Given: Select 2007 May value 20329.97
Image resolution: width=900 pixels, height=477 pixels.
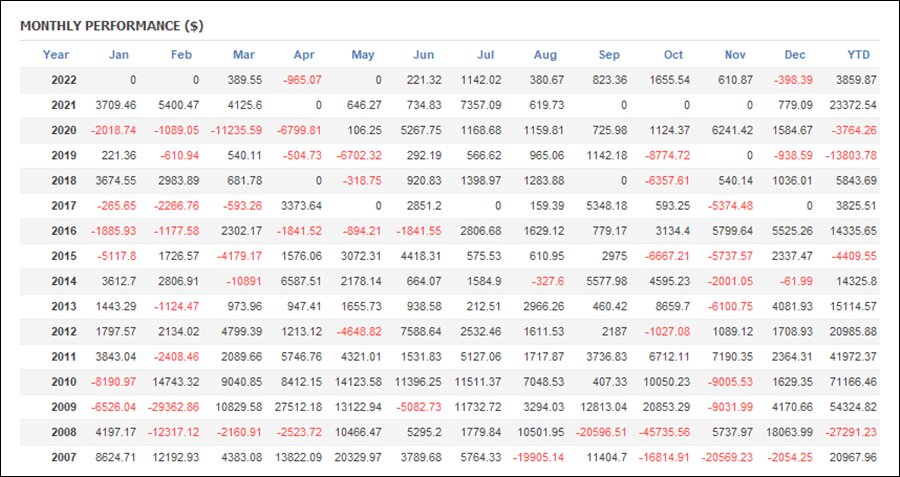Looking at the screenshot, I should coord(358,458).
